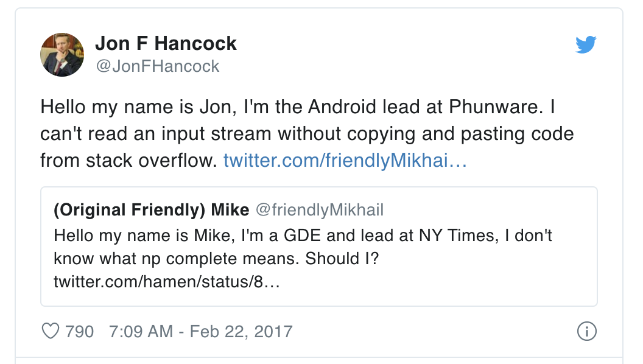Click the "know what np complete means" line
Screen dimensions: 643x364
click(177, 259)
